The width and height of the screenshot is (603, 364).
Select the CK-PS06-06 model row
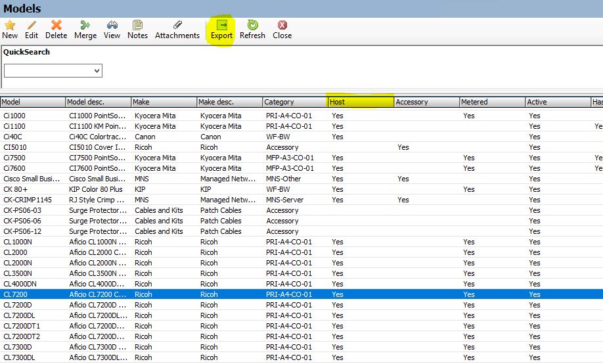(301, 221)
